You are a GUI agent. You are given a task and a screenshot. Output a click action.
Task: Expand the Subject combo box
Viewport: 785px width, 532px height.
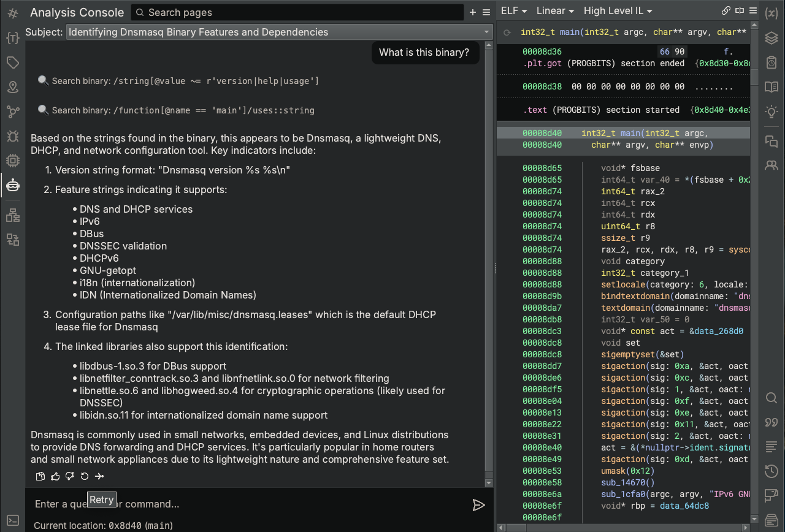[x=279, y=32]
